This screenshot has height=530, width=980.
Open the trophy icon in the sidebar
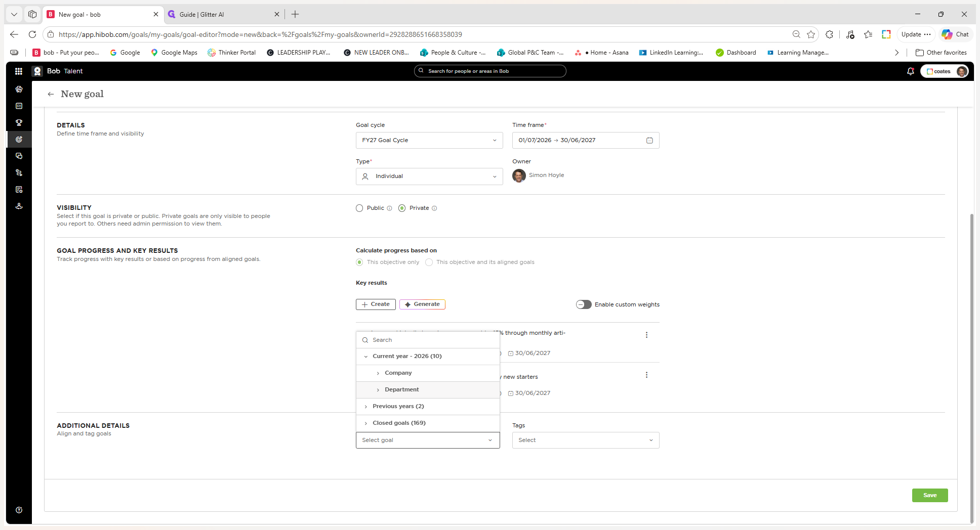coord(19,122)
